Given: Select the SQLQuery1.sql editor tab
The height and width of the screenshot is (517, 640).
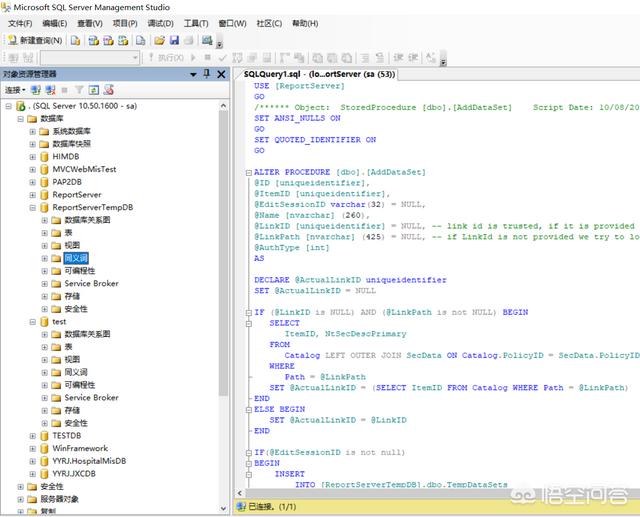Looking at the screenshot, I should click(x=320, y=74).
